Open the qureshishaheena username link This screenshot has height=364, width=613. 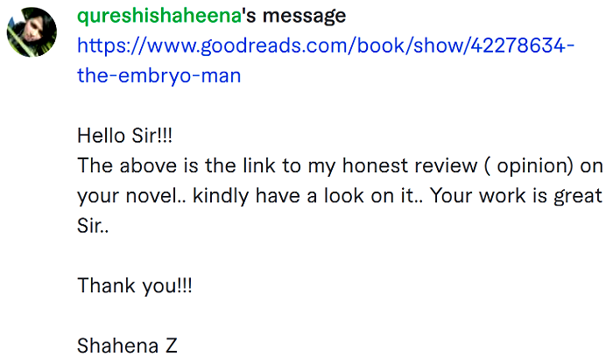coord(159,17)
